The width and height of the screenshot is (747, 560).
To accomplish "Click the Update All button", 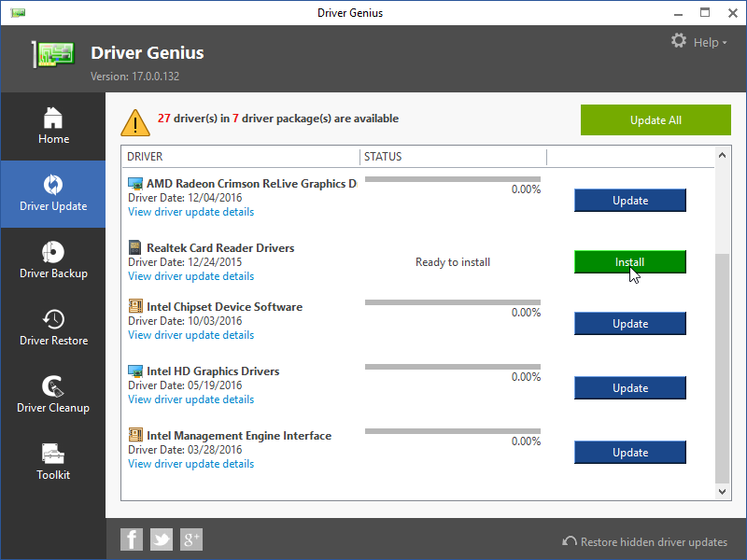I will coord(655,120).
